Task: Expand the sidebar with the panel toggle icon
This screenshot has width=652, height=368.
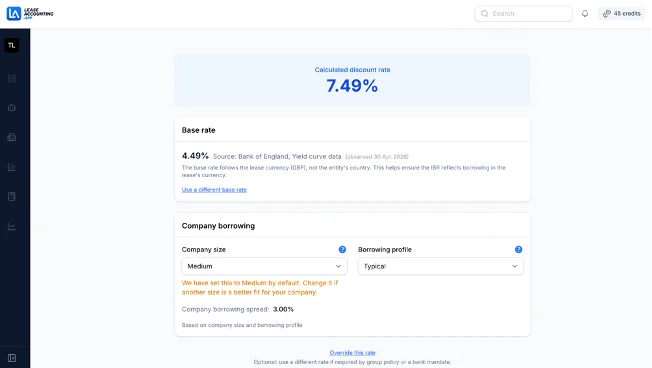Action: [x=12, y=358]
